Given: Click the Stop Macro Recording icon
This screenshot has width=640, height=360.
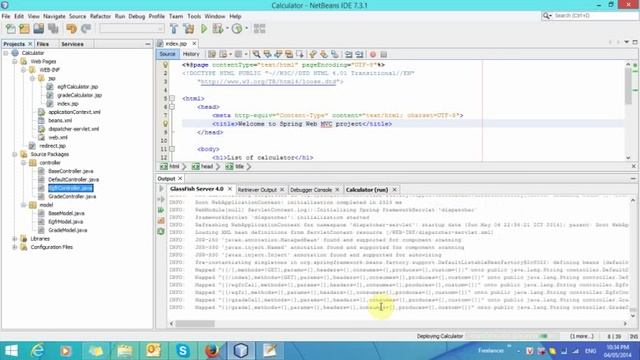Looking at the screenshot, I should tap(384, 54).
